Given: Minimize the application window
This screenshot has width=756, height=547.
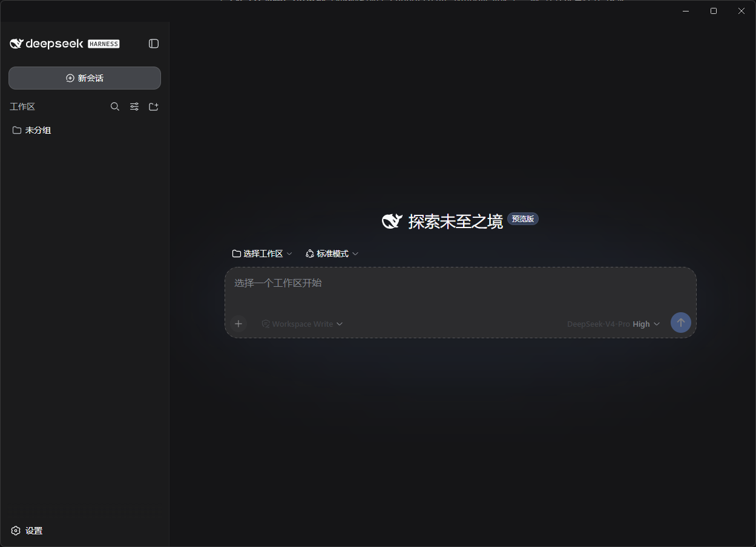Looking at the screenshot, I should pos(686,11).
